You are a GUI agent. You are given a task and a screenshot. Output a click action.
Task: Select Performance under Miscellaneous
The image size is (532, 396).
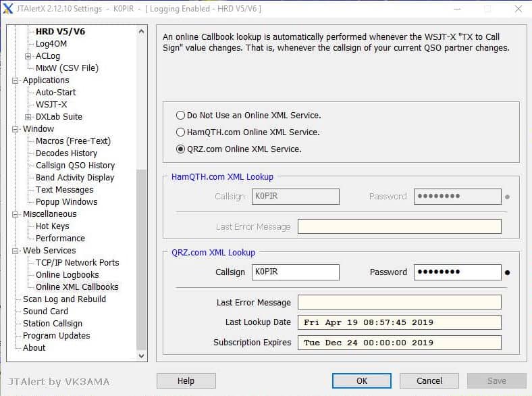pos(60,239)
